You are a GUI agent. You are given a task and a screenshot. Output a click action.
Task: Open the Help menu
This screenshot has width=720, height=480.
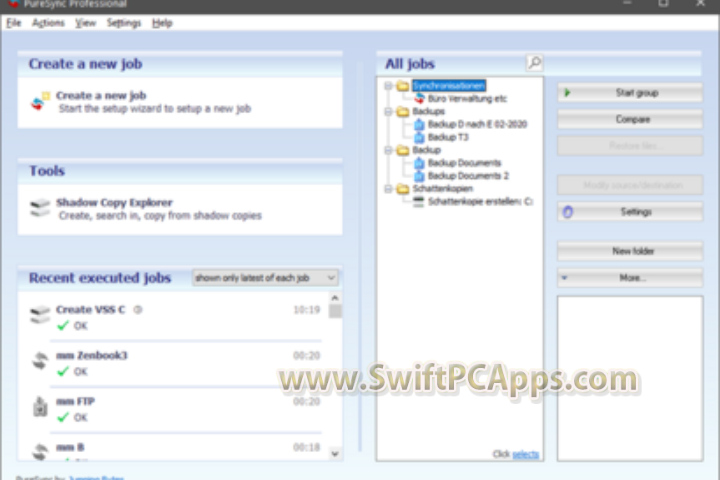(162, 23)
